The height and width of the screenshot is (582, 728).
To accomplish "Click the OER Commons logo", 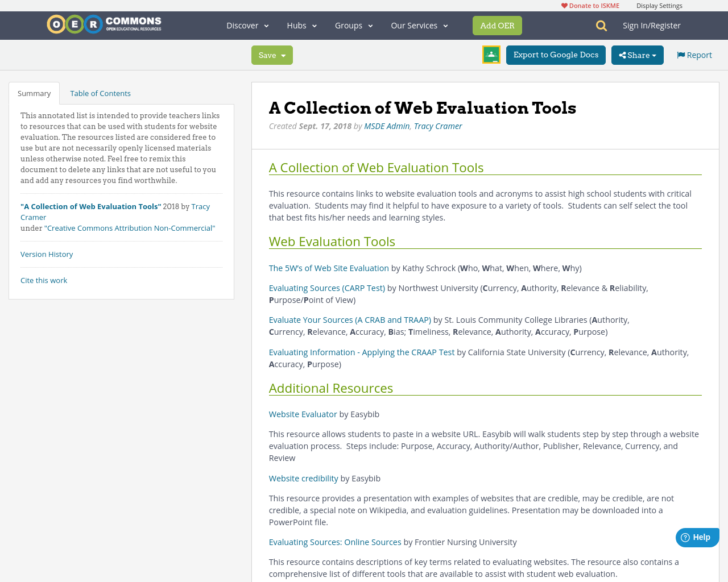I will [x=104, y=23].
